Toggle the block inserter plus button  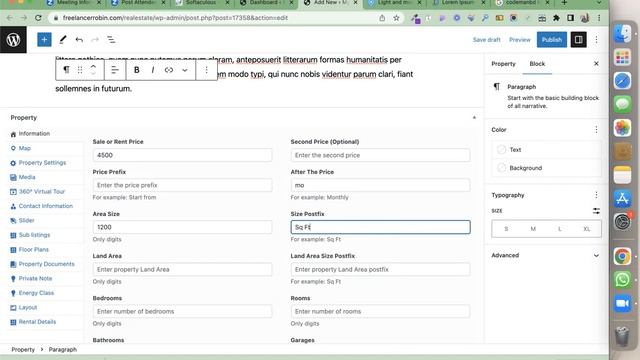[44, 40]
